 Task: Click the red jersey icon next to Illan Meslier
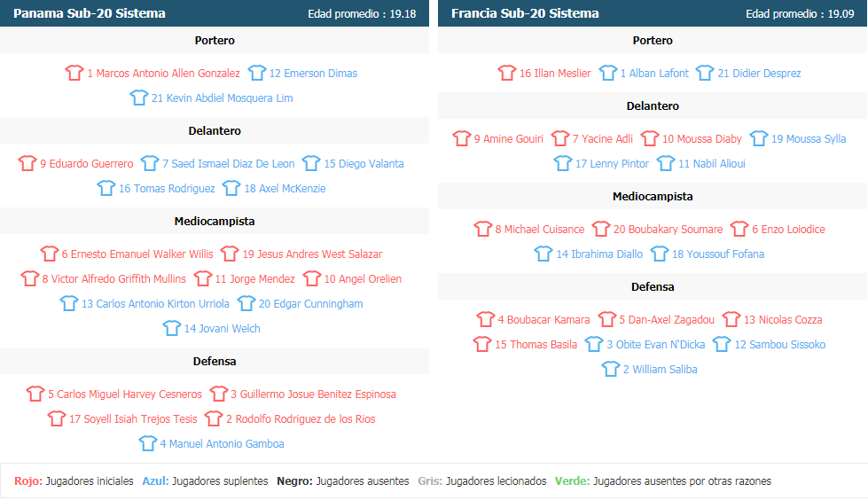point(506,73)
